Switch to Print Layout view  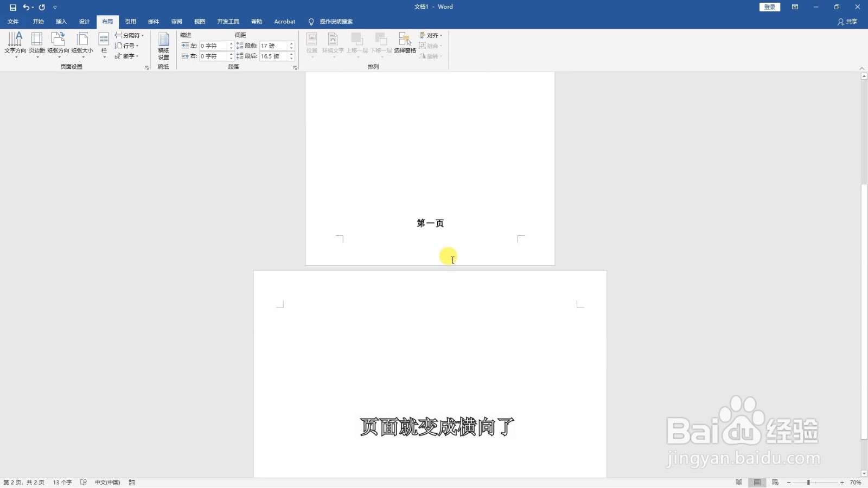coord(757,483)
